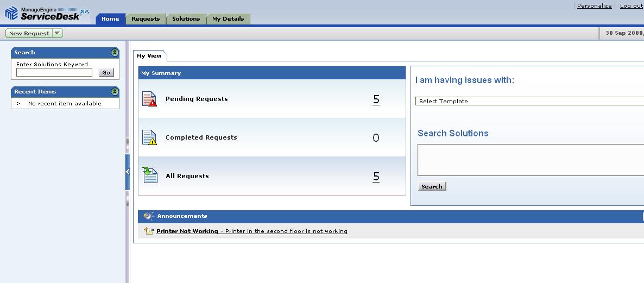The width and height of the screenshot is (644, 283).
Task: Click the Log out link
Action: coord(632,6)
